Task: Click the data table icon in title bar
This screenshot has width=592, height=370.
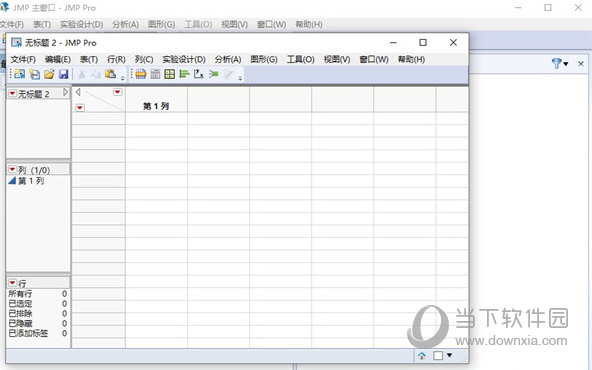Action: pos(16,43)
